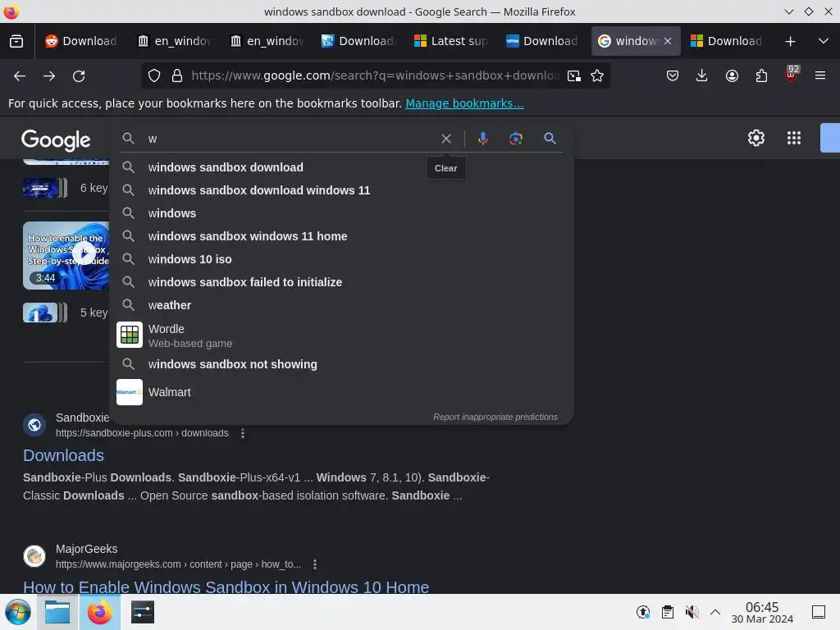Screen dimensions: 840x630
Task: Select windows sandbox not showing
Action: click(x=341, y=364)
